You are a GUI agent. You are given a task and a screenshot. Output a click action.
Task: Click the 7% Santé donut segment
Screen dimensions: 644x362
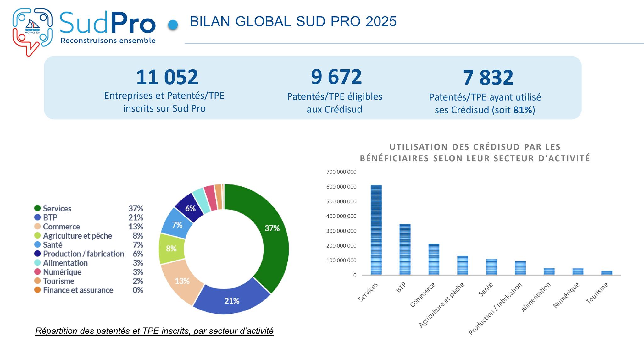click(x=177, y=225)
